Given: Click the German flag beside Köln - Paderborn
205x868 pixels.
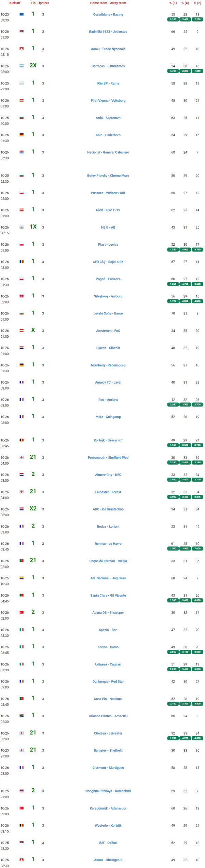Looking at the screenshot, I should pyautogui.click(x=22, y=135).
